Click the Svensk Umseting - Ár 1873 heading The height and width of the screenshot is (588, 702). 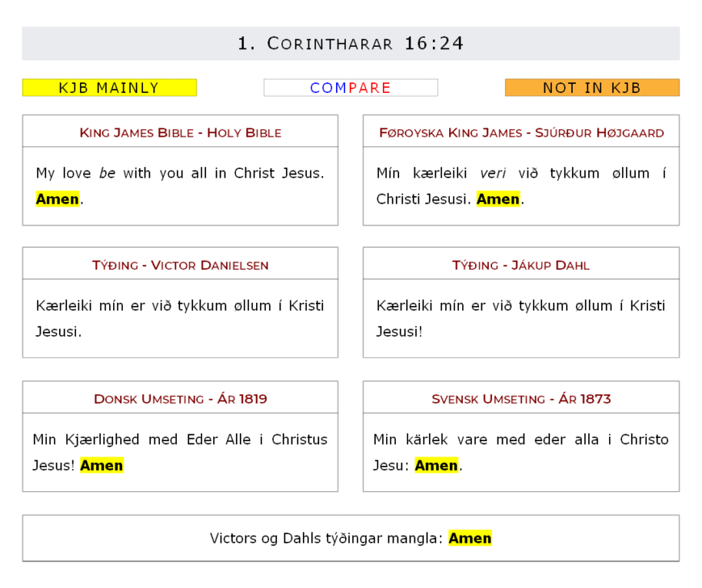(x=521, y=399)
